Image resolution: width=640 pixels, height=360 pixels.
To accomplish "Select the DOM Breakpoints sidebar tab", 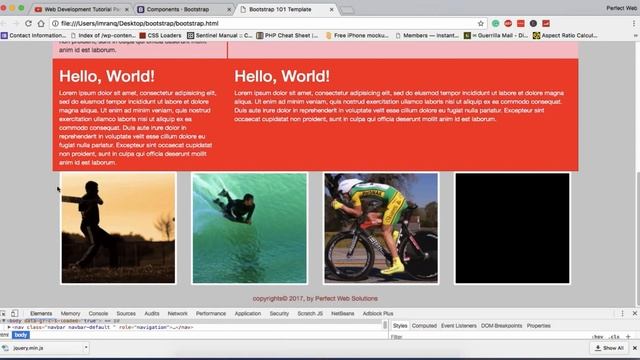I will click(502, 326).
